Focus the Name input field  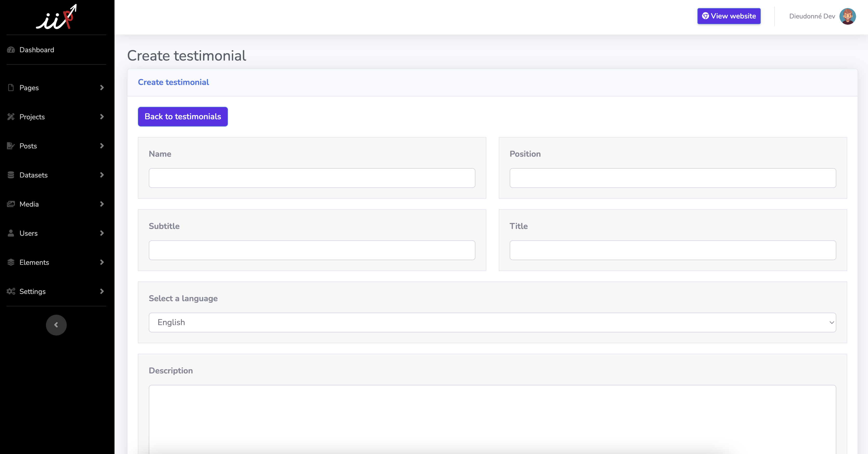312,178
